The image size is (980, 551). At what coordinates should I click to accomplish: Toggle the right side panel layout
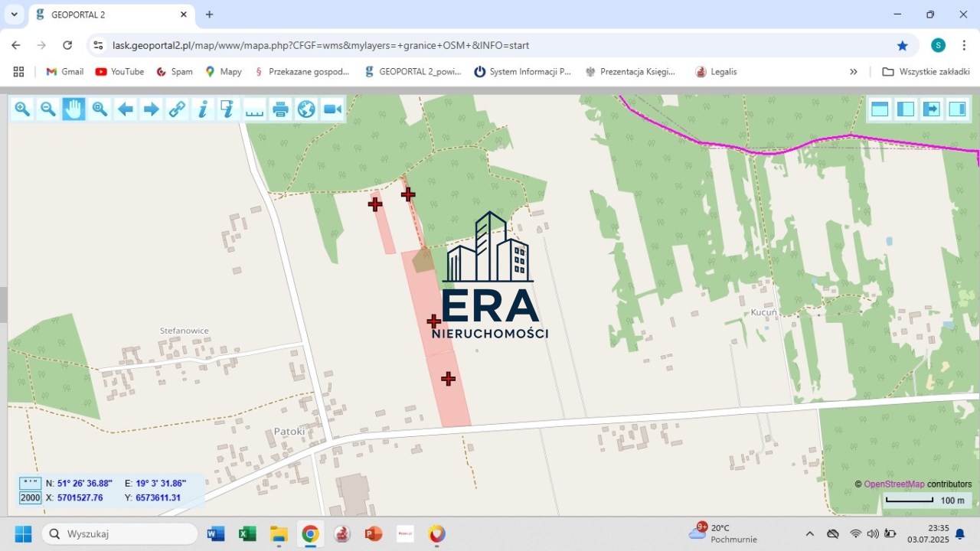[x=957, y=109]
